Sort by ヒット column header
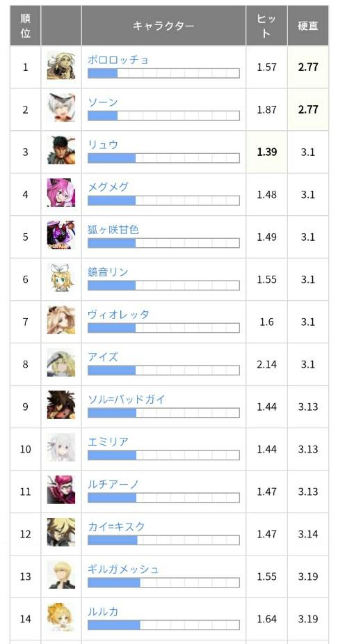338x644 pixels. [266, 26]
